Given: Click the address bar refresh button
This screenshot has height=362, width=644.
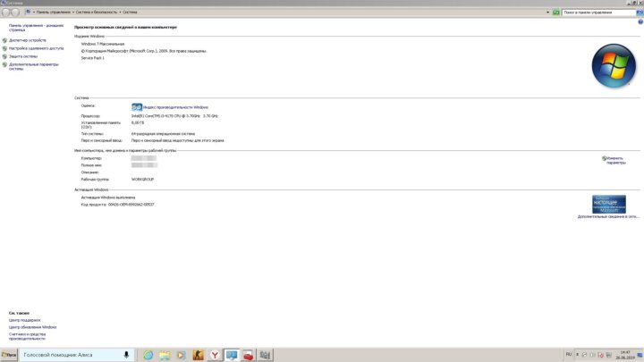Looking at the screenshot, I should [x=556, y=13].
